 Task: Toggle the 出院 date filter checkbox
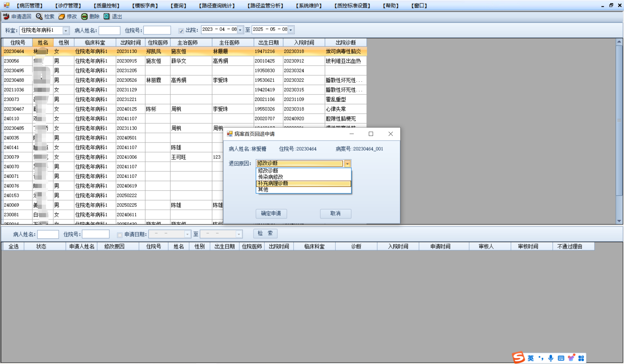[181, 31]
